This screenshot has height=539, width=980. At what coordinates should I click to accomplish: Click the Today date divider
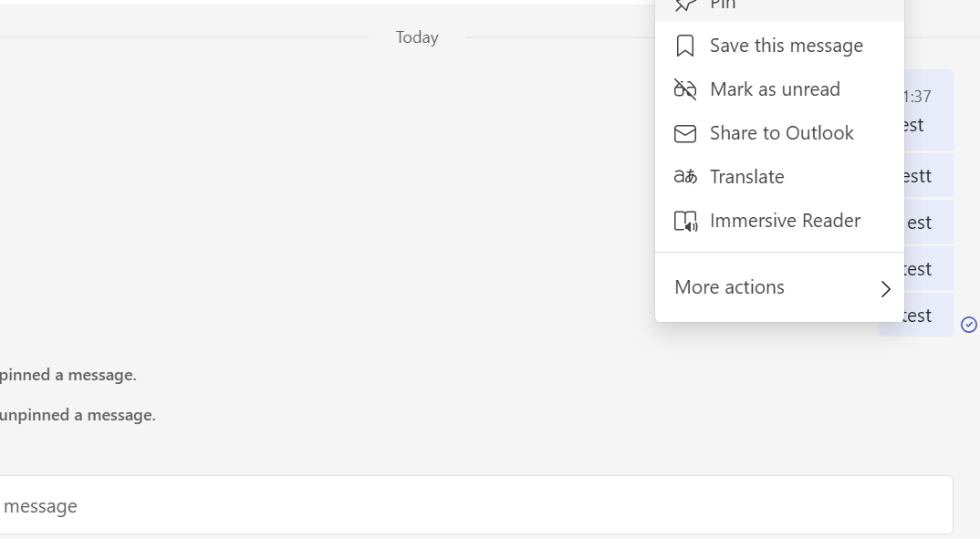tap(416, 37)
